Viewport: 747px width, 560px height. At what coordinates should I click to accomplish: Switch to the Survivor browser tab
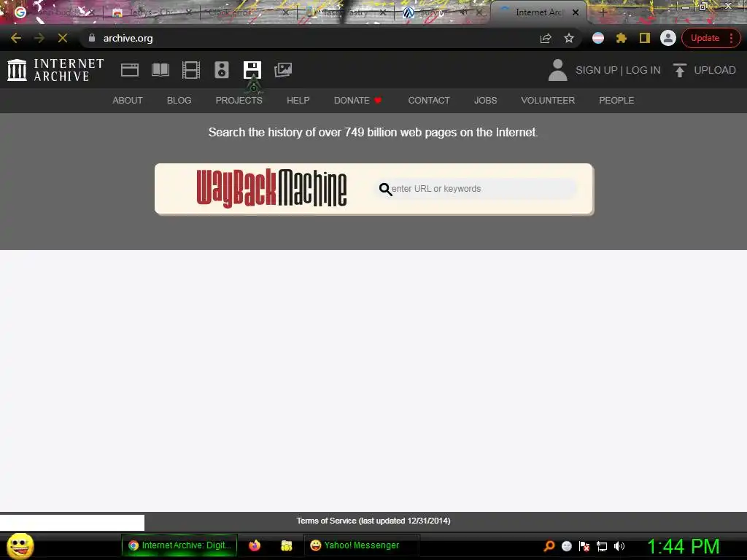pyautogui.click(x=441, y=12)
